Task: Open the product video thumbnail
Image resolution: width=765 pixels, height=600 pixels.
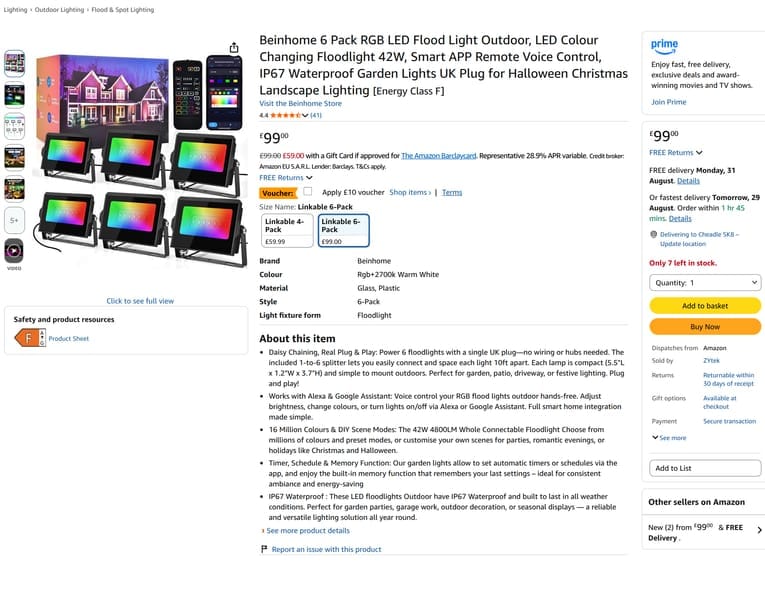Action: [x=14, y=251]
